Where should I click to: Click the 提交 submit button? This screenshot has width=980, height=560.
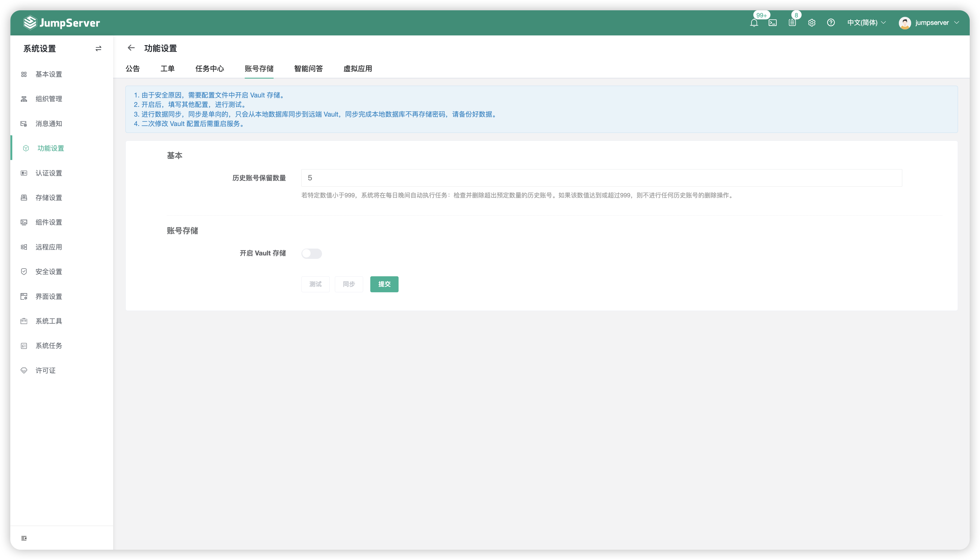[384, 284]
